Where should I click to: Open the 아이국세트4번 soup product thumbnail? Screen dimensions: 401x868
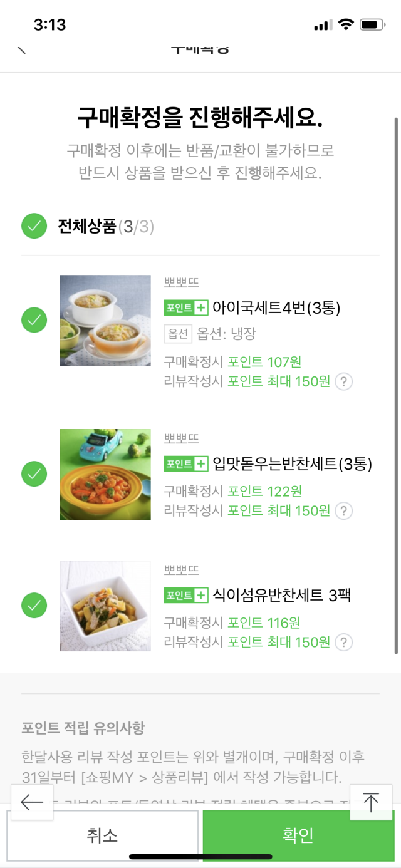105,320
